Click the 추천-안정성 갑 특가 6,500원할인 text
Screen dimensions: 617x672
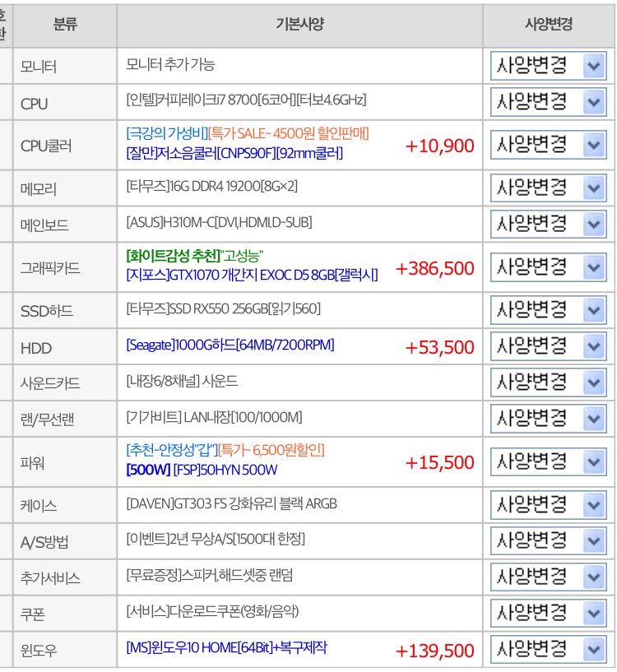[x=225, y=450]
